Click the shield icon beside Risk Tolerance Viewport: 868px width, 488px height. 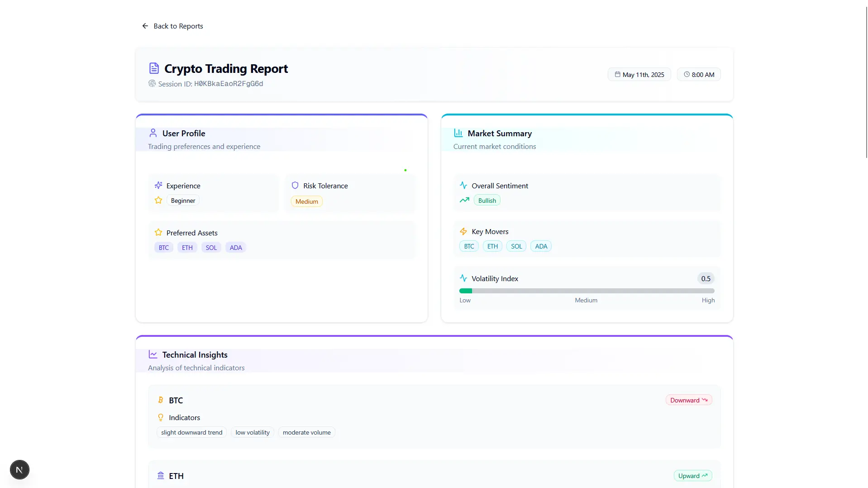pyautogui.click(x=295, y=185)
